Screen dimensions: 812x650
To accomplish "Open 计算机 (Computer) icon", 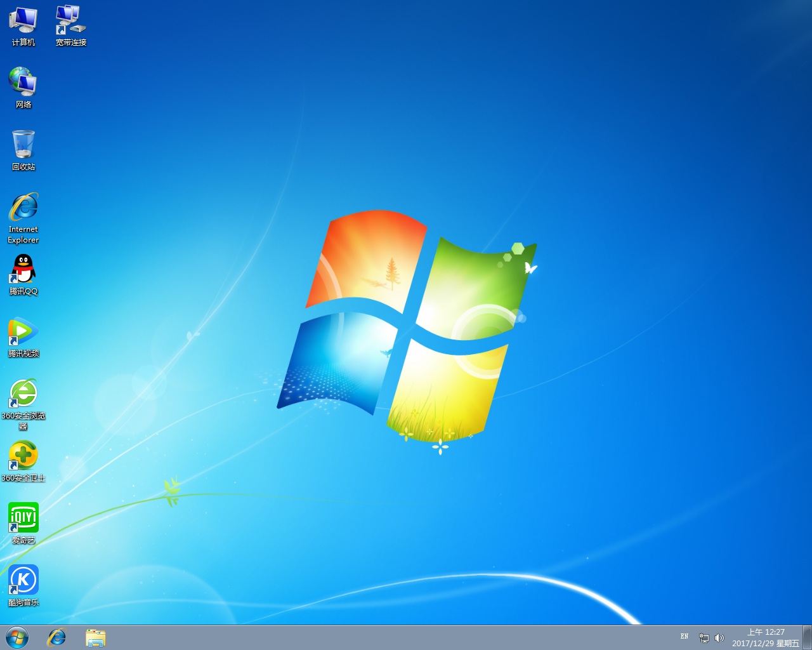I will point(23,19).
